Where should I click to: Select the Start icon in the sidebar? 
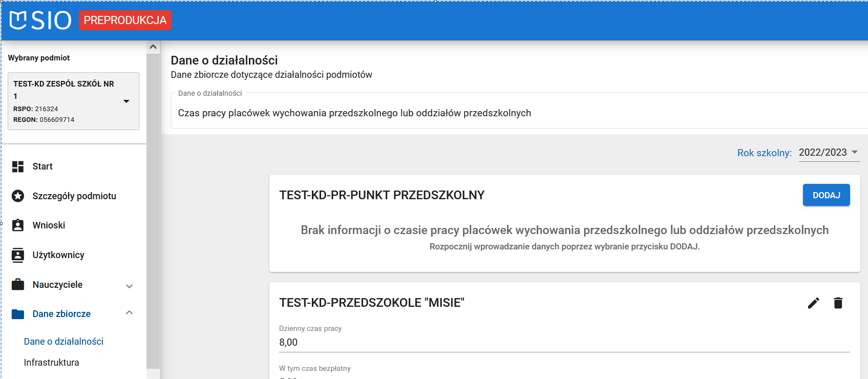(17, 166)
